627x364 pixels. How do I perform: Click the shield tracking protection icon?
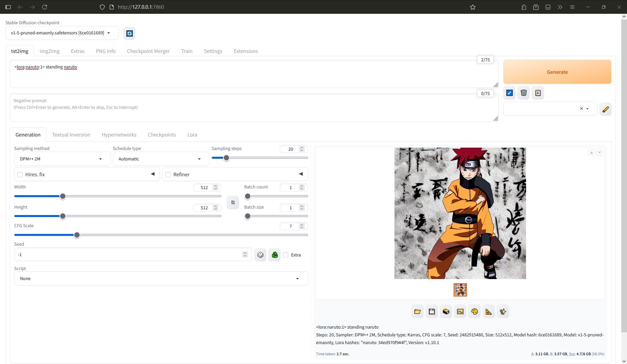coord(102,7)
